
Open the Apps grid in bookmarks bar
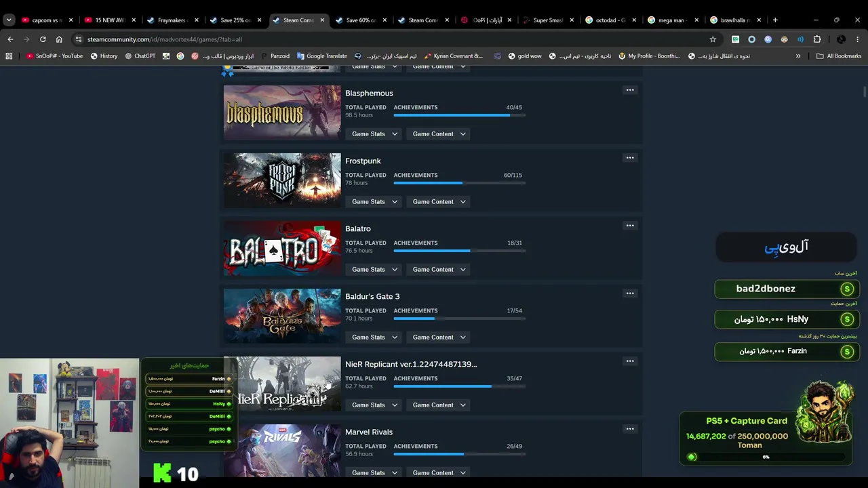(9, 56)
